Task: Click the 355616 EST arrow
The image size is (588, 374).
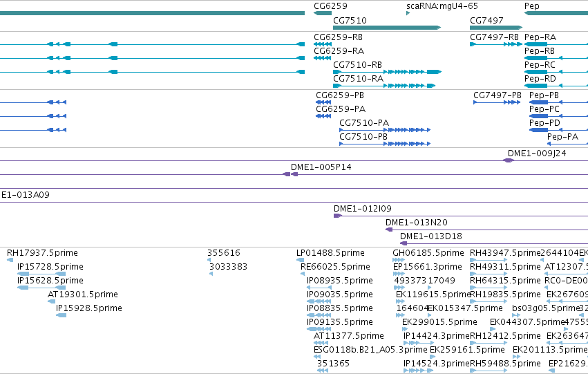Action: pos(209,260)
